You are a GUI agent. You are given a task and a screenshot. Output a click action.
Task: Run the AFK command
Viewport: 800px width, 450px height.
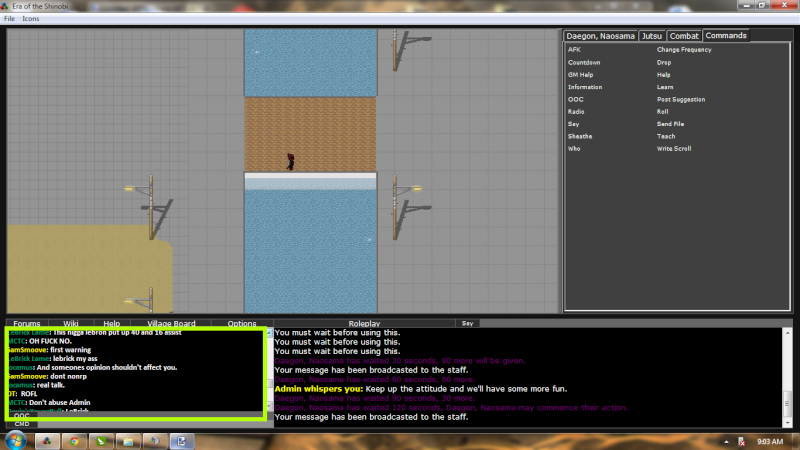coord(574,49)
